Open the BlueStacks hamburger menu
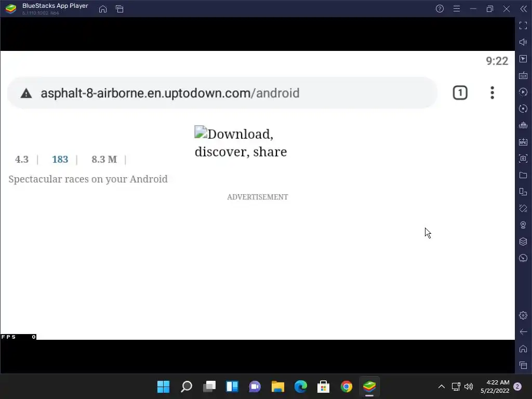This screenshot has width=532, height=399. click(x=457, y=9)
